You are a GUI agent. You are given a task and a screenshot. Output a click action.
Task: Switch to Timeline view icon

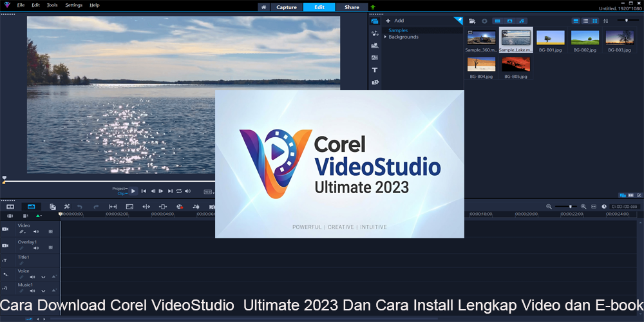(x=31, y=207)
